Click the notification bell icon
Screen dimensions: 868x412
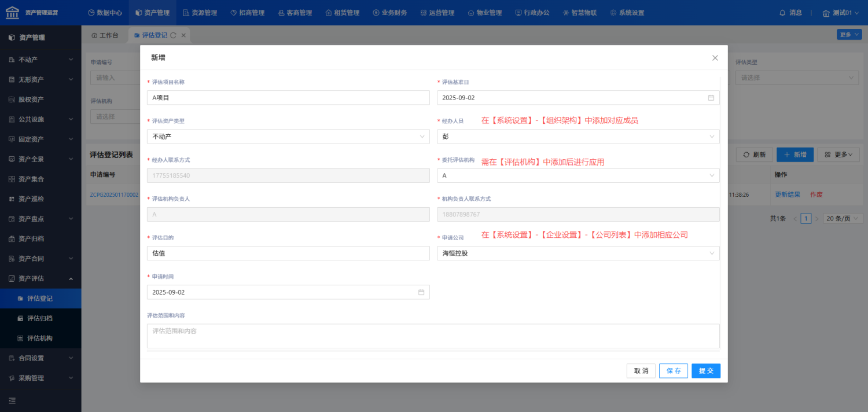(x=783, y=12)
